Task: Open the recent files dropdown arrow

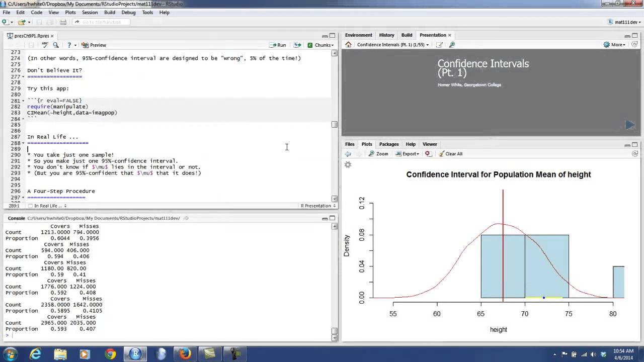Action: click(29, 22)
